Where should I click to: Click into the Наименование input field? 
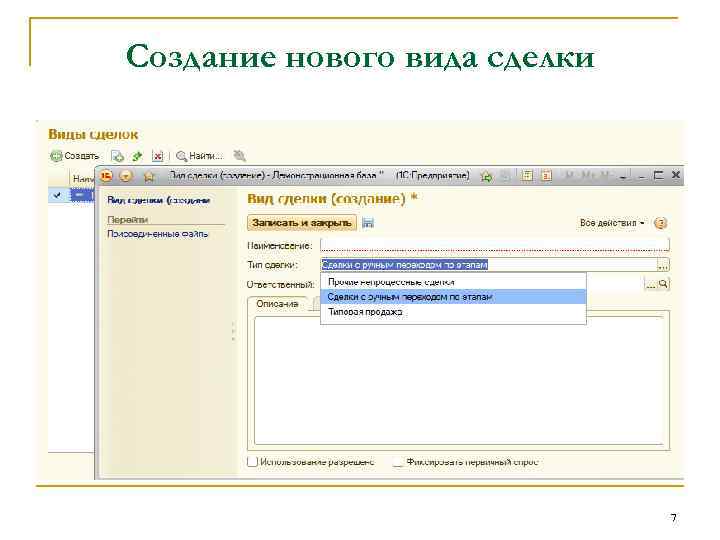[495, 245]
